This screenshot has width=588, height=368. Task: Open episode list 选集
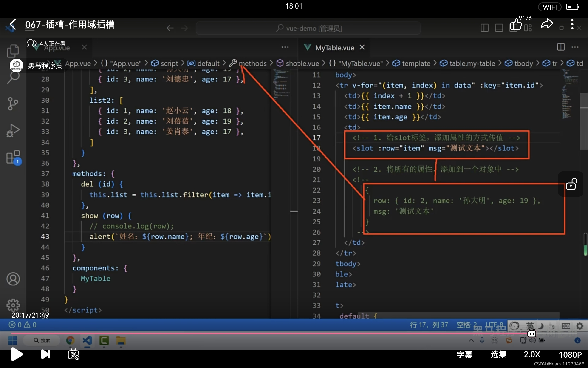coord(498,355)
